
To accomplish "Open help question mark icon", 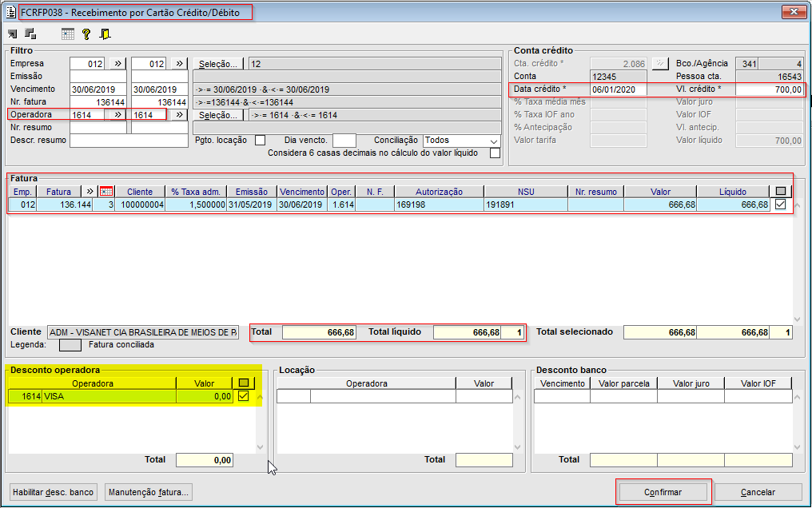I will point(86,34).
